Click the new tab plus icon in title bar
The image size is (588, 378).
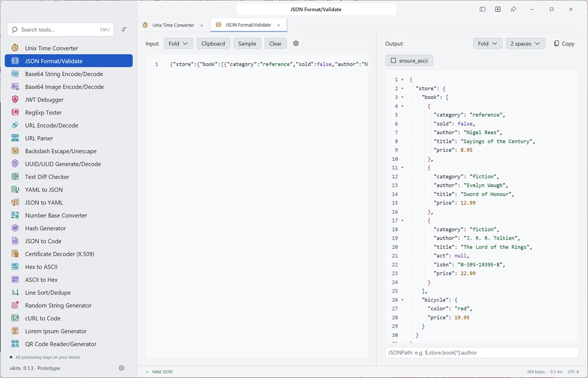(498, 9)
